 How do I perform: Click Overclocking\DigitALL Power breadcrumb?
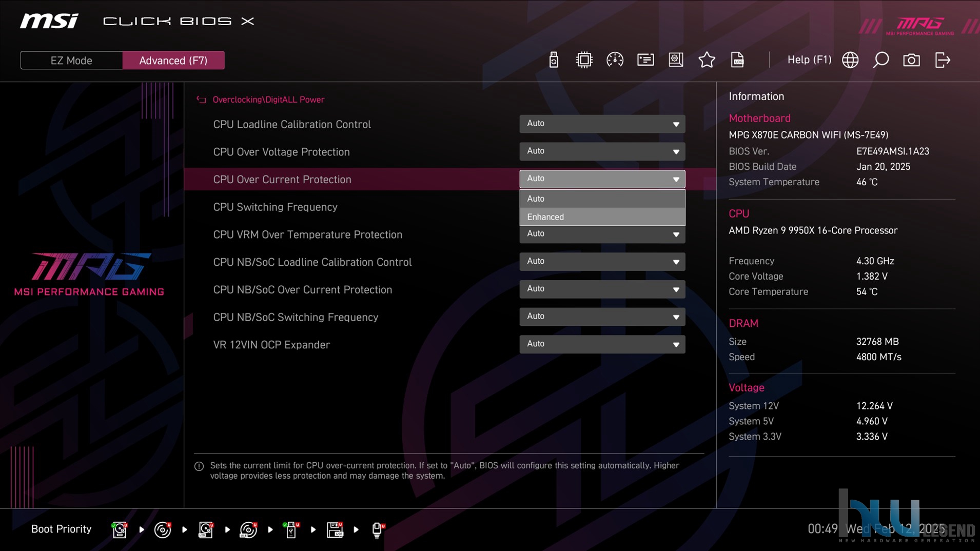click(268, 100)
